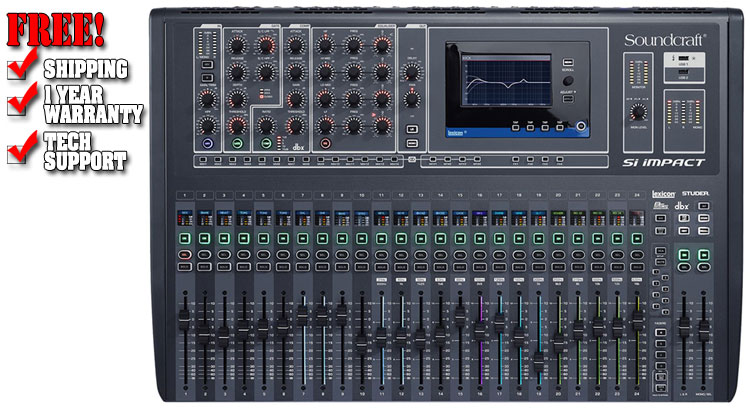This screenshot has width=750, height=411.
Task: Click the checkmark beside 1 YEAR WARRANTY
Action: point(22,100)
